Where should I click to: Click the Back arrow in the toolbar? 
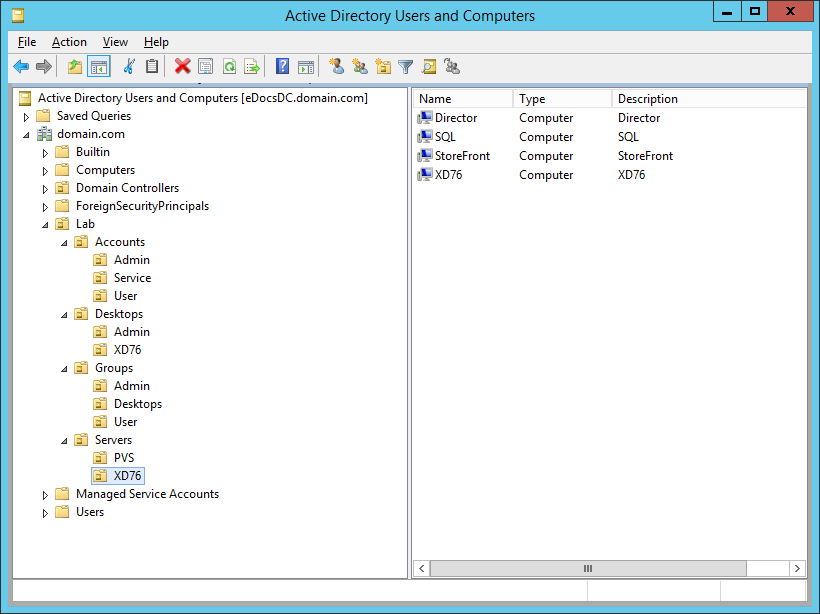21,67
